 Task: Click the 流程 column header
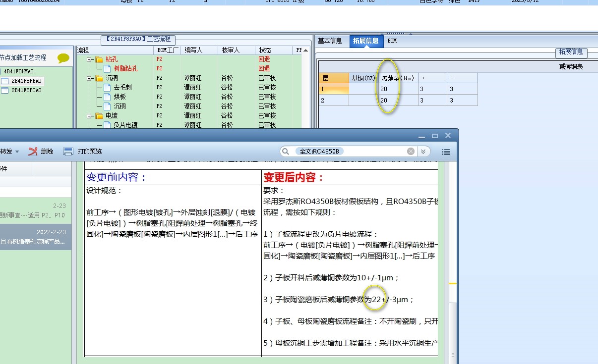click(115, 51)
